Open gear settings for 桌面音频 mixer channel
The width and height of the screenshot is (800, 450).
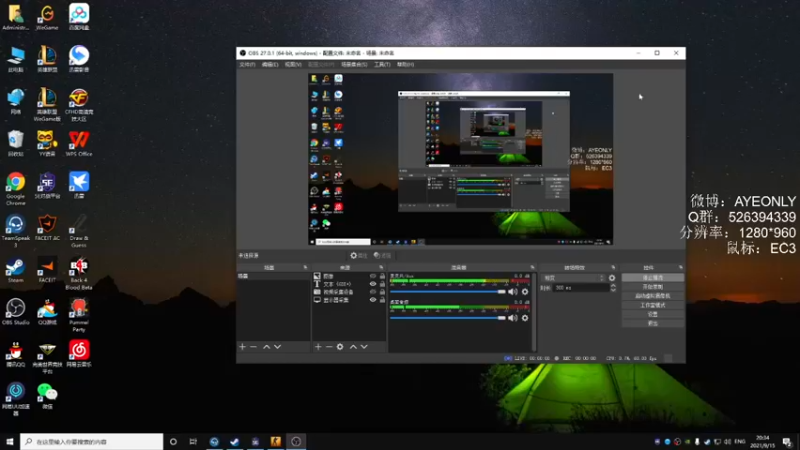(x=524, y=318)
